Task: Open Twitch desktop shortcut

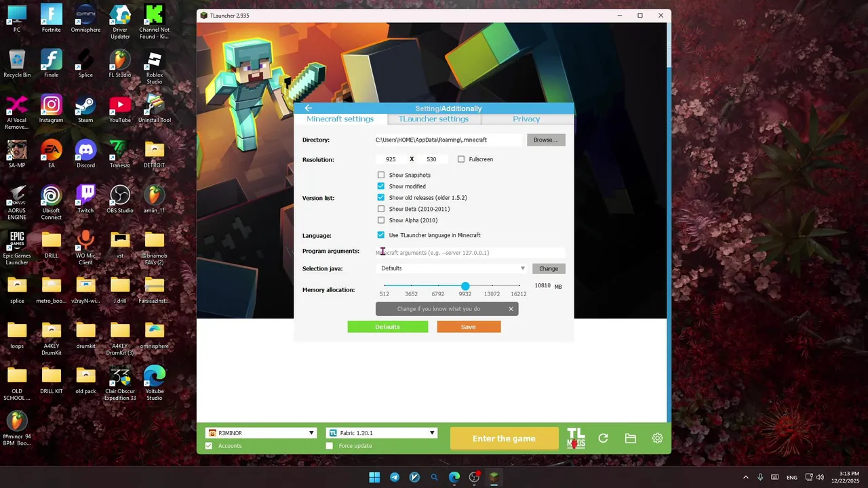Action: [x=85, y=200]
